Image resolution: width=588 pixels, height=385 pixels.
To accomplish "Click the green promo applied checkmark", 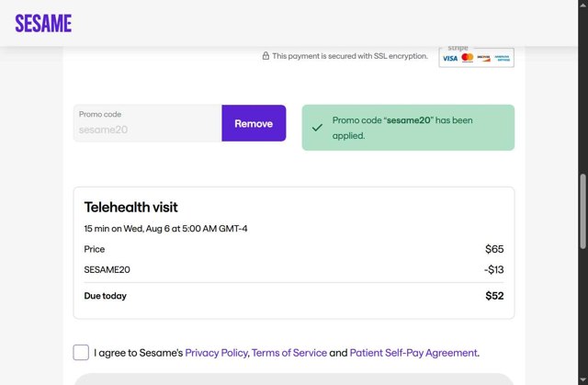I will (317, 128).
